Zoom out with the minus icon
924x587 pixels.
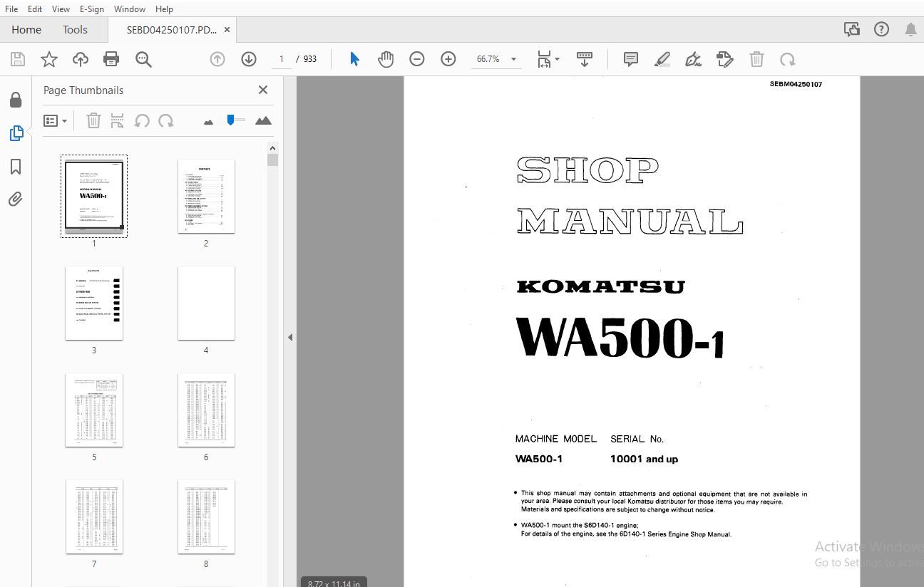click(x=417, y=59)
